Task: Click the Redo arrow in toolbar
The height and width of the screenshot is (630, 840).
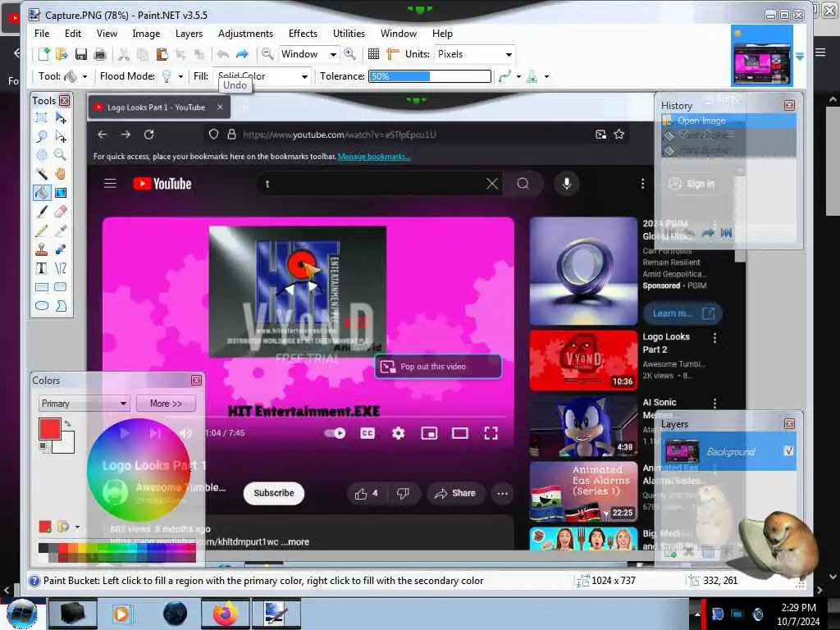Action: click(242, 54)
